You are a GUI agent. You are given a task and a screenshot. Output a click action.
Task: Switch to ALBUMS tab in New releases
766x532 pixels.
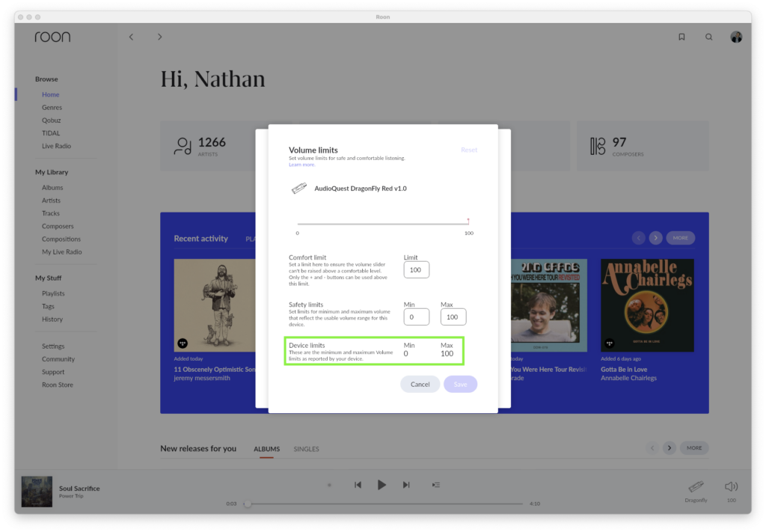tap(267, 449)
